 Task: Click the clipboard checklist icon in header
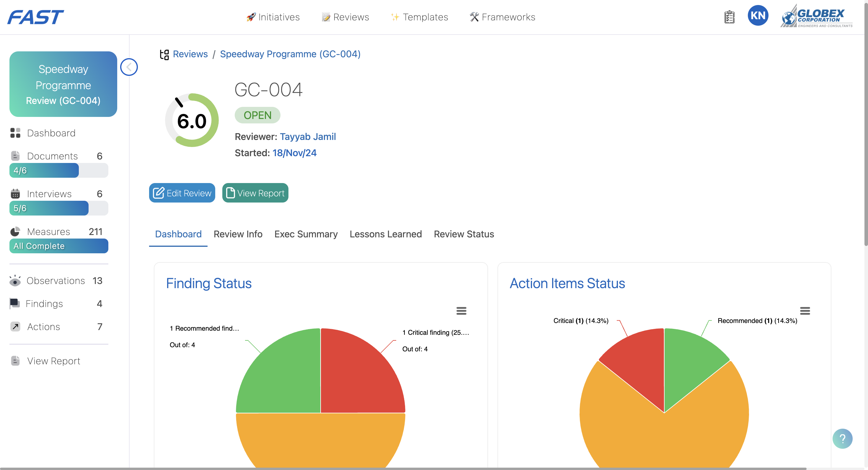coord(729,17)
